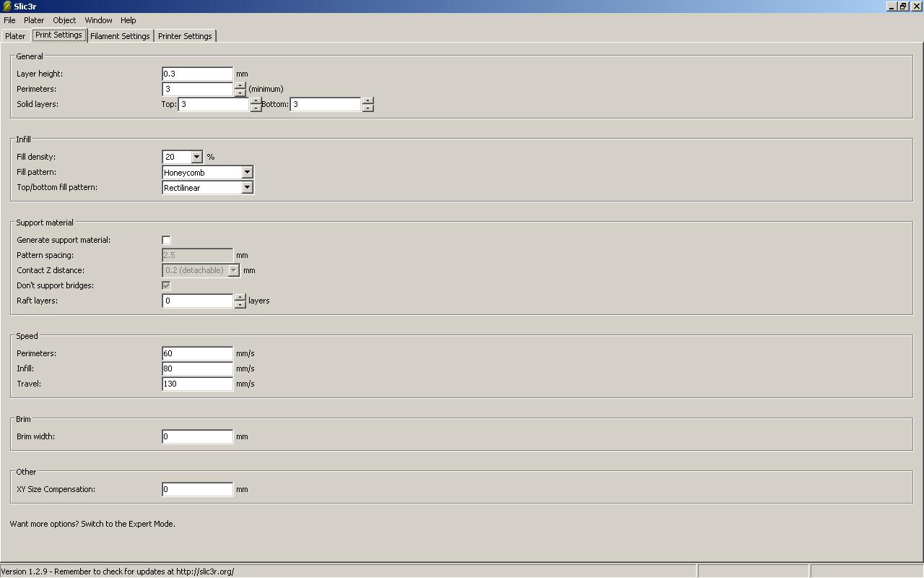The image size is (924, 578).
Task: Click the "Generate support material:" label
Action: click(x=64, y=240)
